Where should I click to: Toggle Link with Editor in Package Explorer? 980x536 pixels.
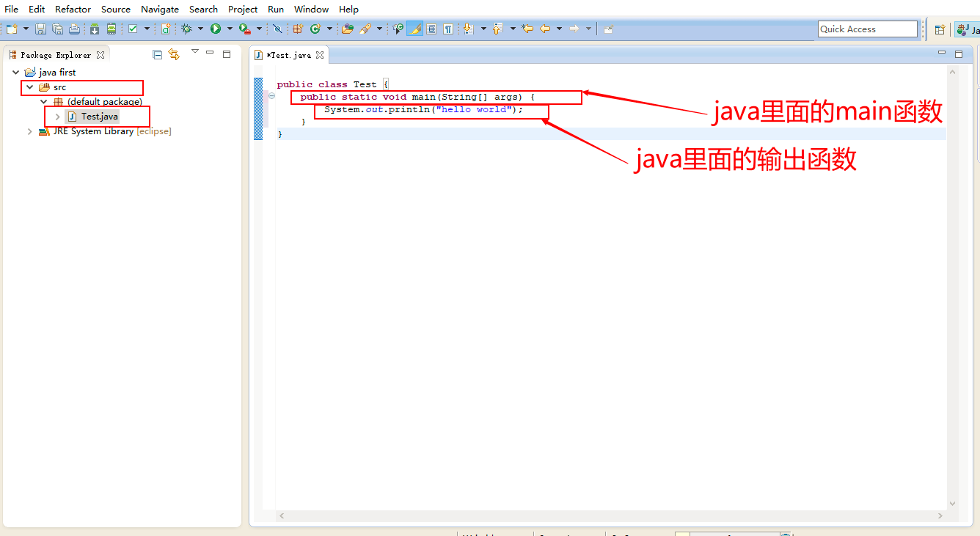pyautogui.click(x=174, y=54)
